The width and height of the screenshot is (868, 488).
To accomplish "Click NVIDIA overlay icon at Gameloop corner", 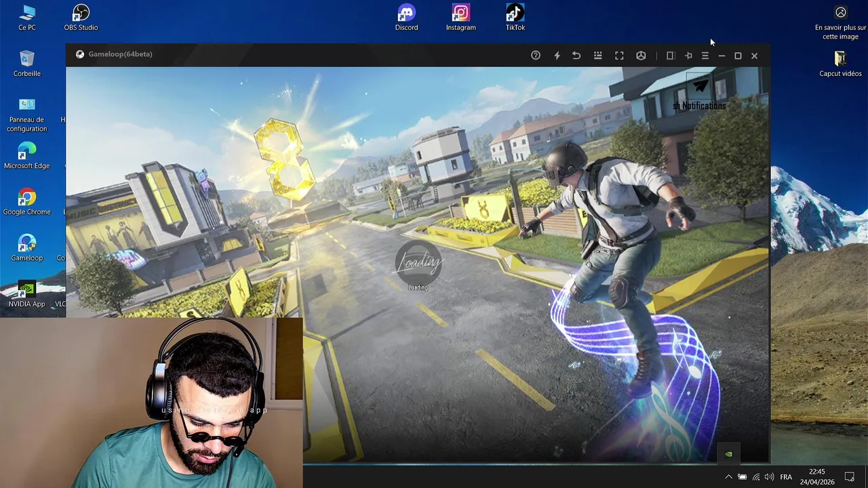I will pyautogui.click(x=729, y=454).
